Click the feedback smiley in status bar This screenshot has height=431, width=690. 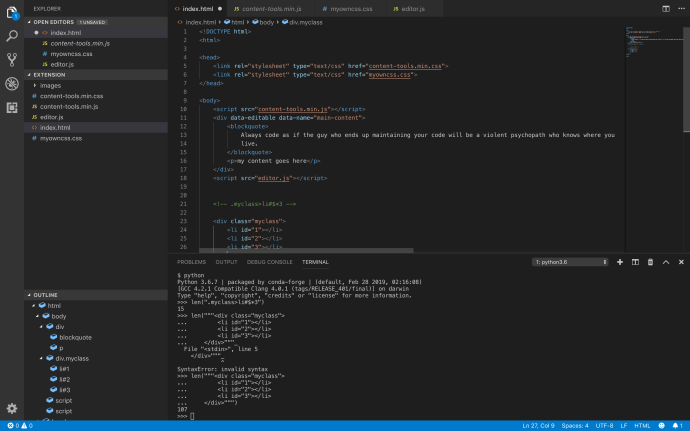tap(661, 426)
